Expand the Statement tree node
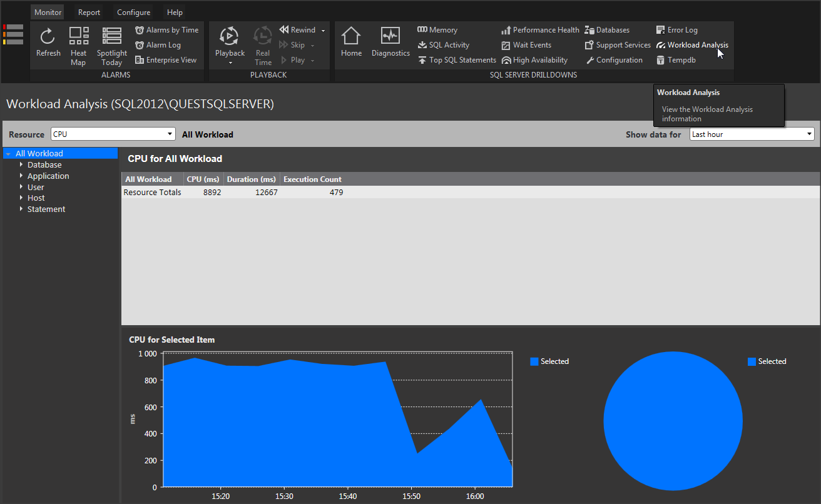Screen dimensions: 821x504 point(21,209)
